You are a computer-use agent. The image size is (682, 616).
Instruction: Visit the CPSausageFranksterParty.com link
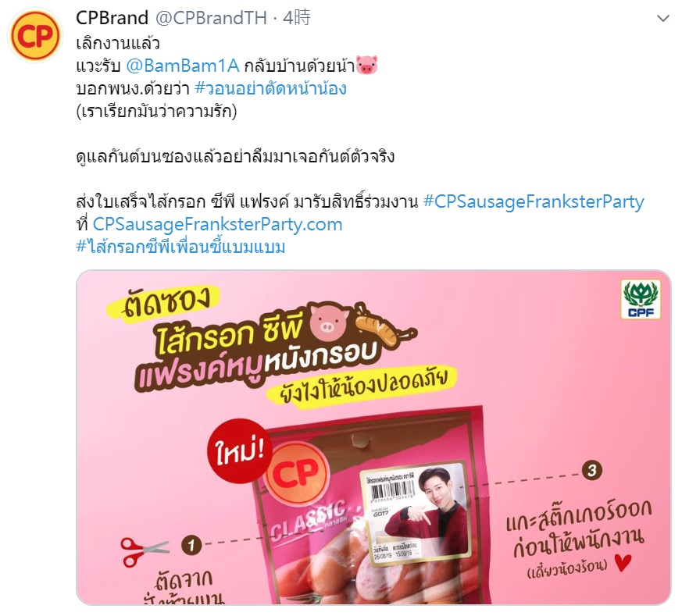(217, 224)
